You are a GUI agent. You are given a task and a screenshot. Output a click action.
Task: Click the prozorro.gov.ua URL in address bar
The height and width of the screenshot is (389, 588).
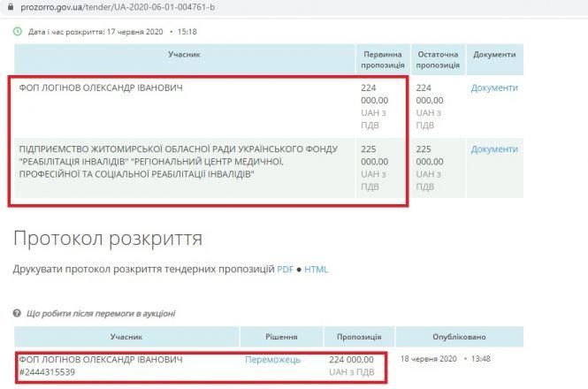118,7
